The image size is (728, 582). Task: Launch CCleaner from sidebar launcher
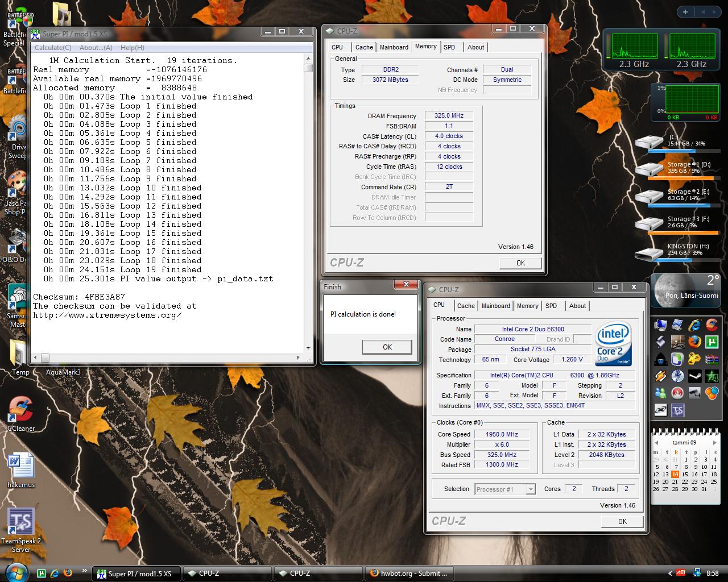click(x=712, y=325)
